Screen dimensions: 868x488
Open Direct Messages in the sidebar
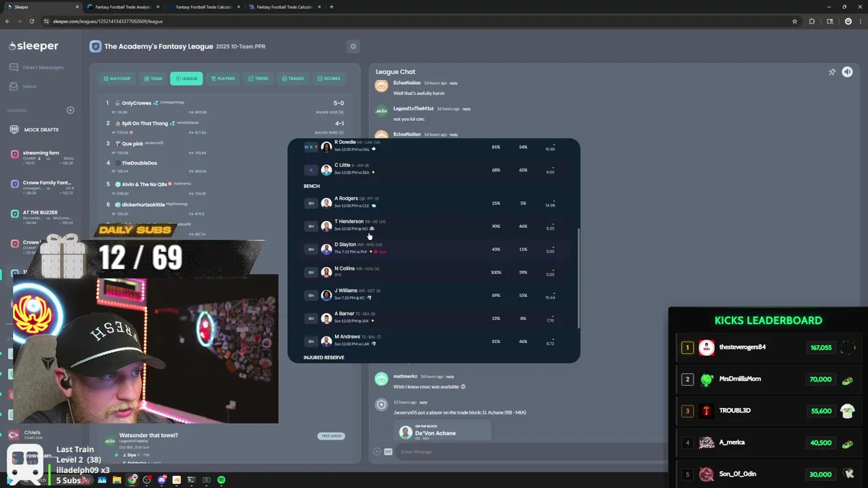click(37, 67)
